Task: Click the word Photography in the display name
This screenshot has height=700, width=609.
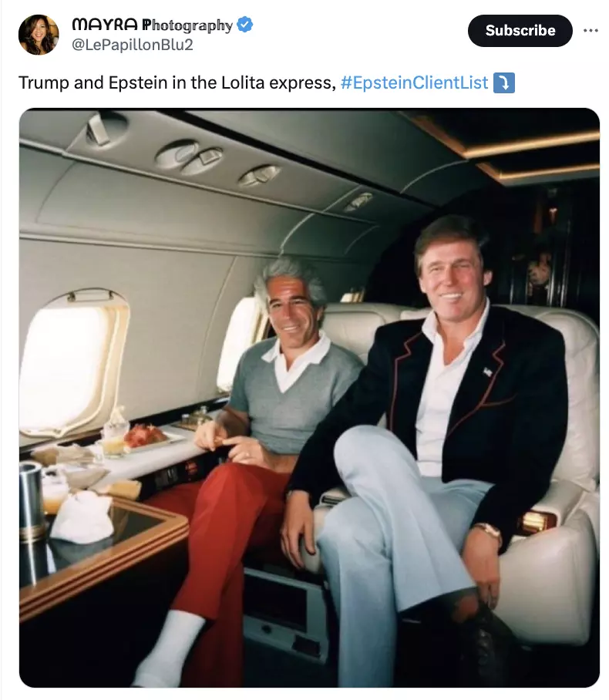Action: tap(187, 25)
